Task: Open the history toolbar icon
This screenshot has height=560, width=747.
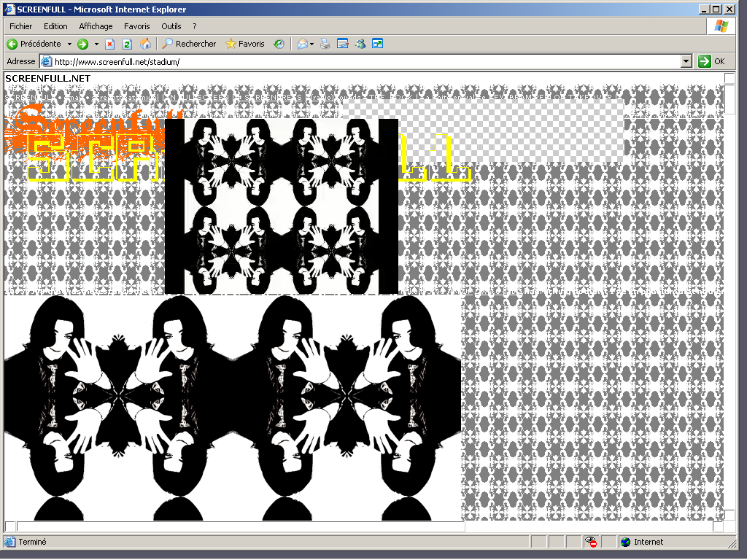Action: [x=279, y=44]
